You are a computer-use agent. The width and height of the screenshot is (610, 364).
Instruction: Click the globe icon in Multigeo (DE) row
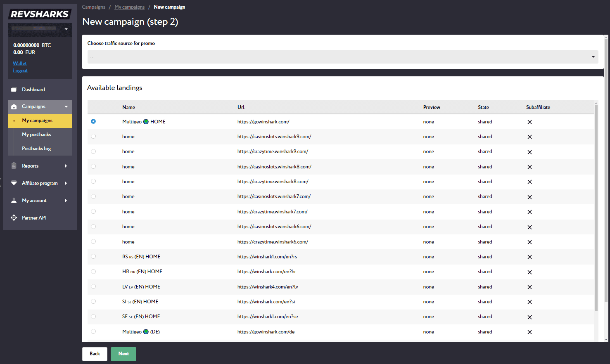click(146, 332)
